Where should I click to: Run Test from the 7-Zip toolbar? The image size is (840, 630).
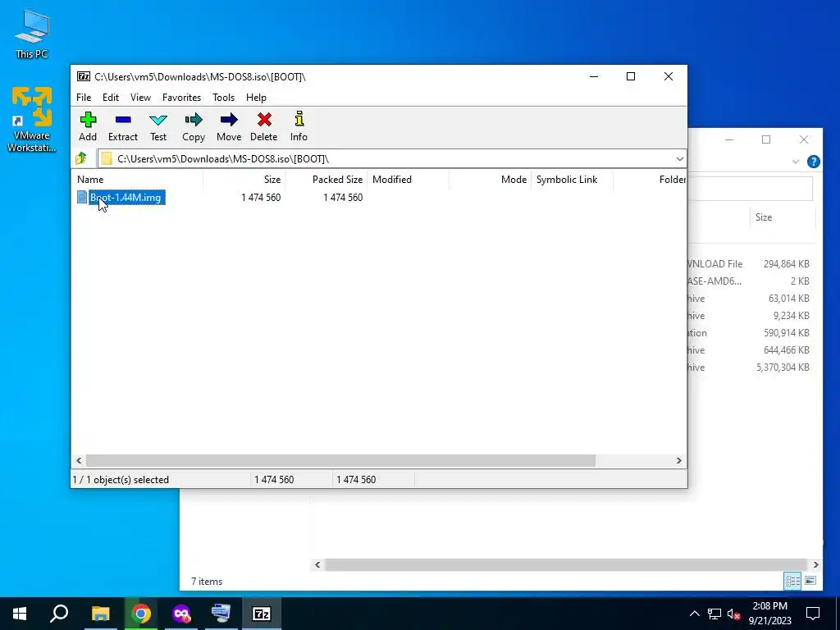[x=158, y=126]
